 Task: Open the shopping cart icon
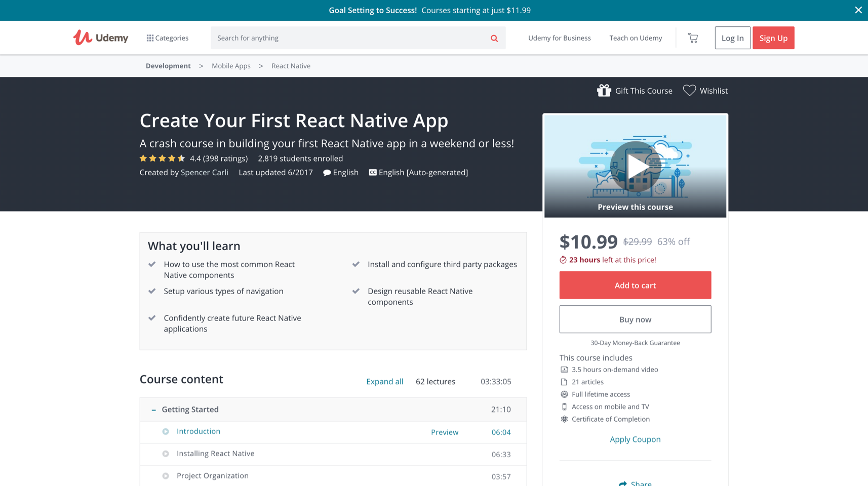pos(693,37)
